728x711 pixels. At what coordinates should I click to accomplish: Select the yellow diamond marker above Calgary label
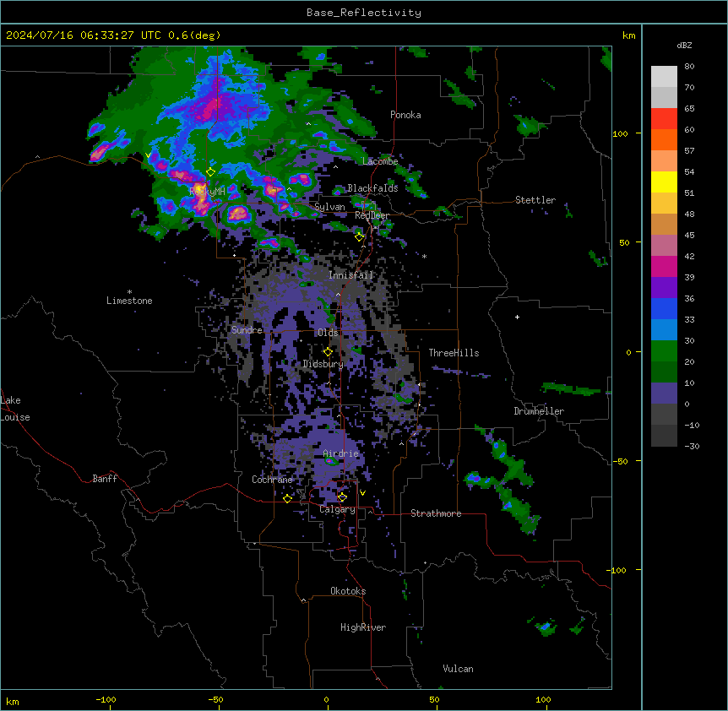(x=342, y=497)
